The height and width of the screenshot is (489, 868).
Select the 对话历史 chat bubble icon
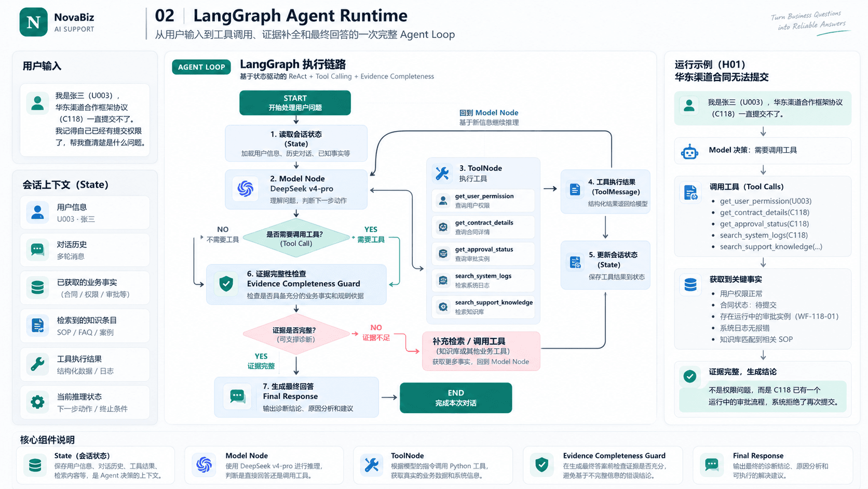(x=37, y=250)
